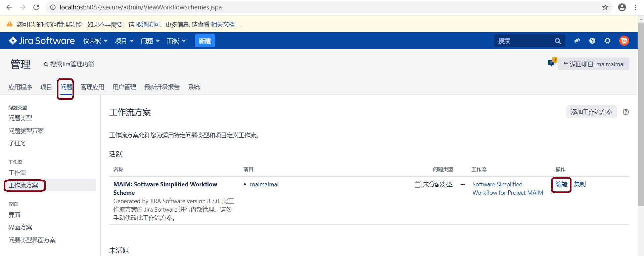
Task: Expand the 面板 dropdown menu
Action: [x=176, y=41]
